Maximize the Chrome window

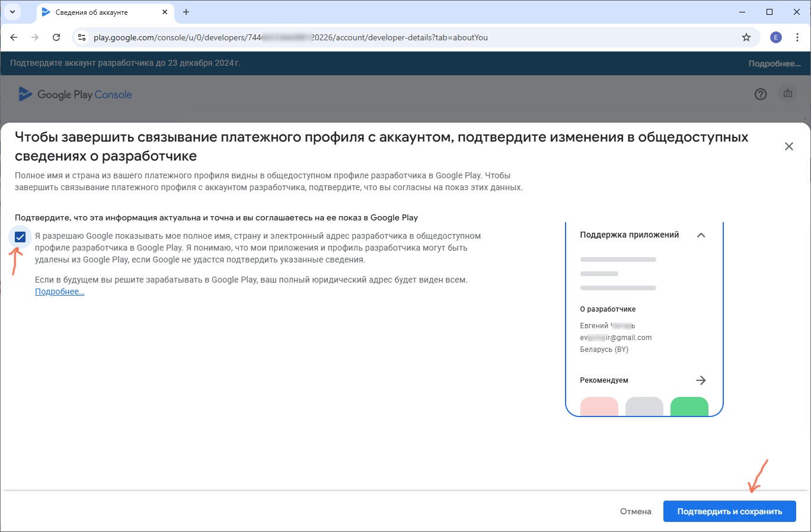coord(770,12)
